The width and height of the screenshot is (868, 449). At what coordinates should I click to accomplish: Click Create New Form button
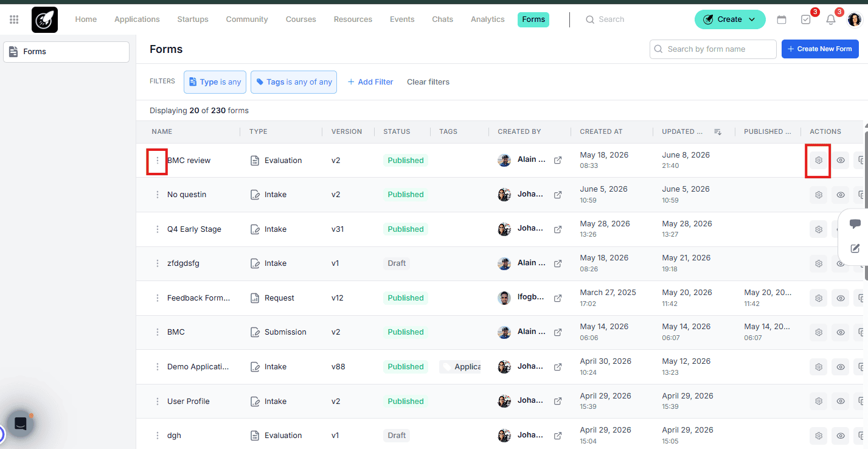click(x=820, y=49)
